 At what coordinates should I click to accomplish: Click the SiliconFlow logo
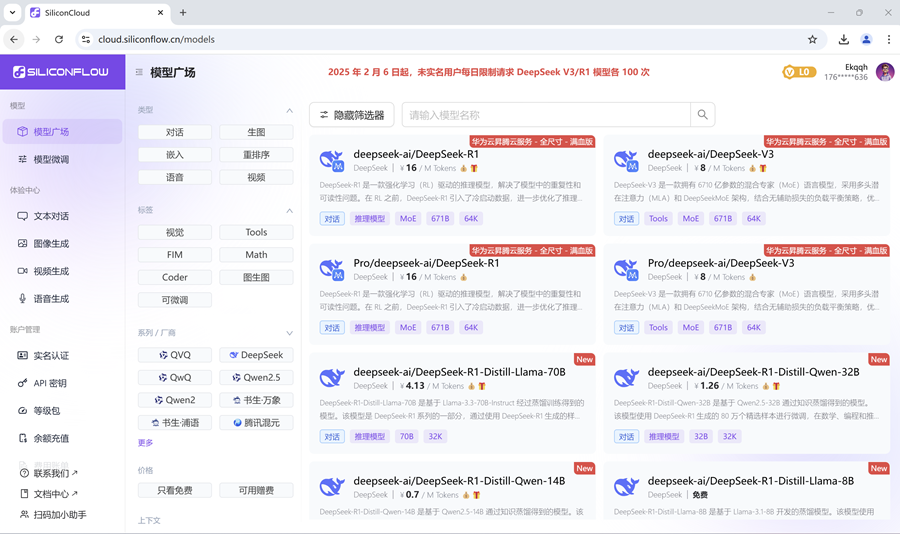point(61,72)
